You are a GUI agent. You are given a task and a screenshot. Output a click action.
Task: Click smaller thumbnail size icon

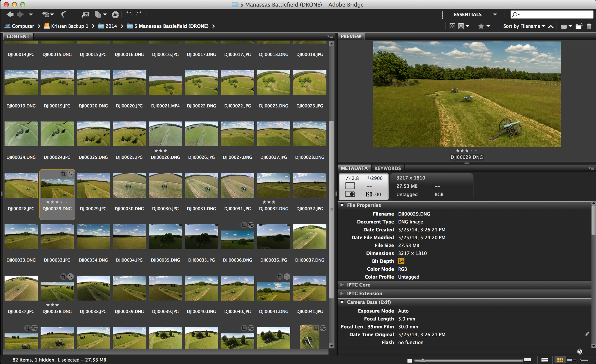coord(409,360)
